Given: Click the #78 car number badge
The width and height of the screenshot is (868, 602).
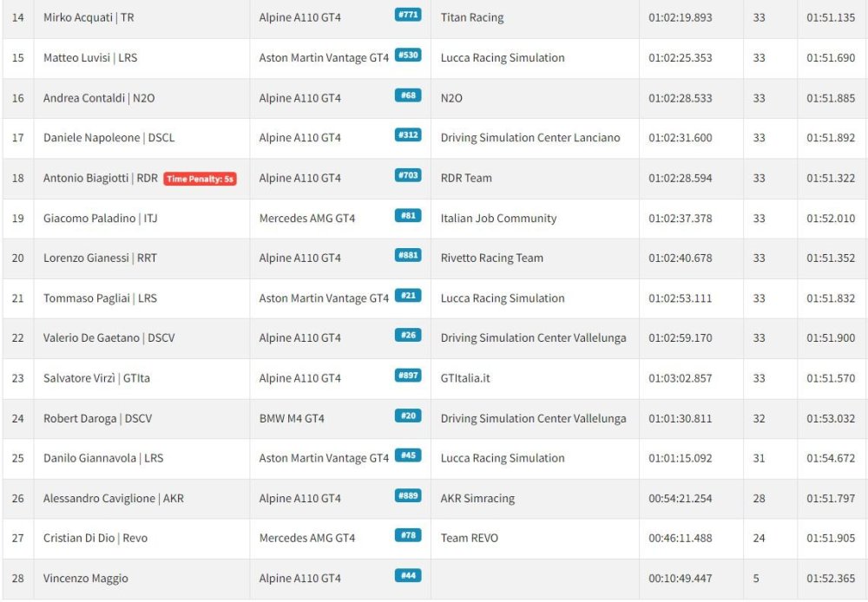Looking at the screenshot, I should (x=408, y=535).
